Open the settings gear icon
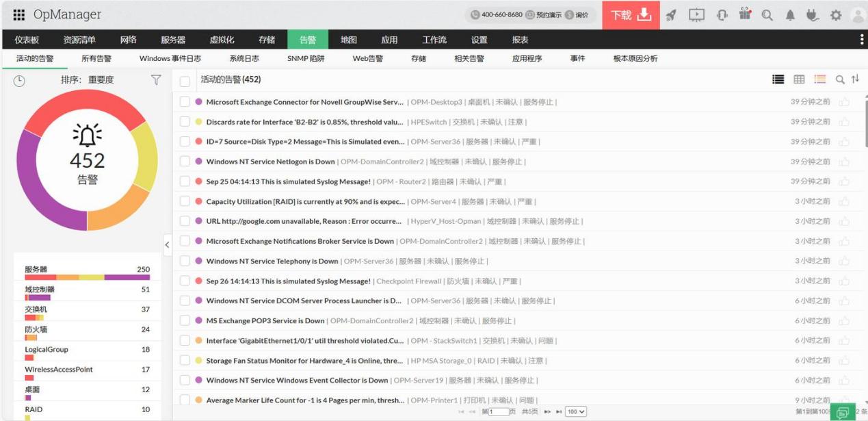Image resolution: width=868 pixels, height=421 pixels. point(836,15)
